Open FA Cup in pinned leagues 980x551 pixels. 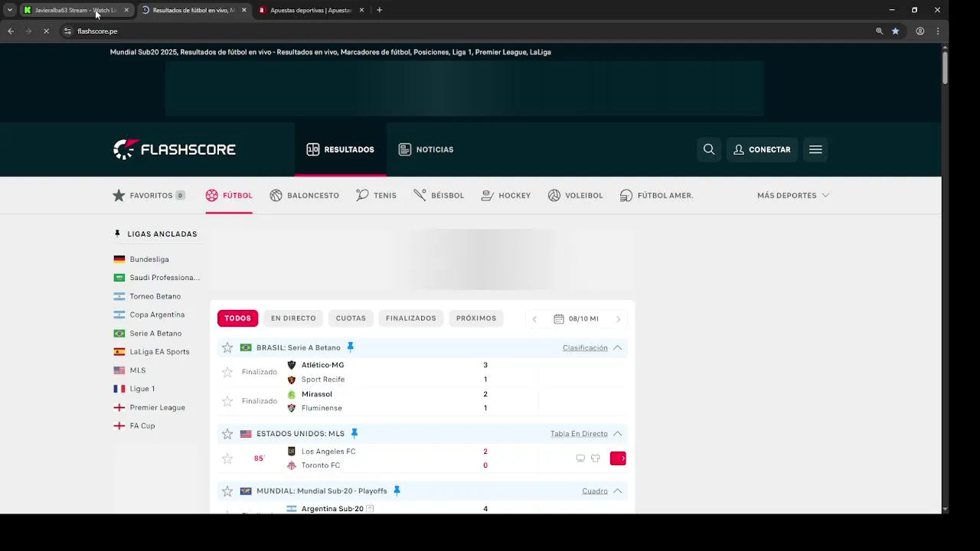(142, 425)
